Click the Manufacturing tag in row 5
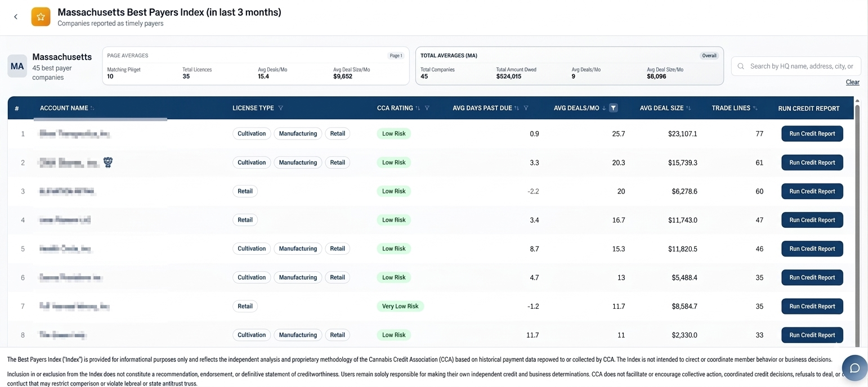 click(298, 249)
